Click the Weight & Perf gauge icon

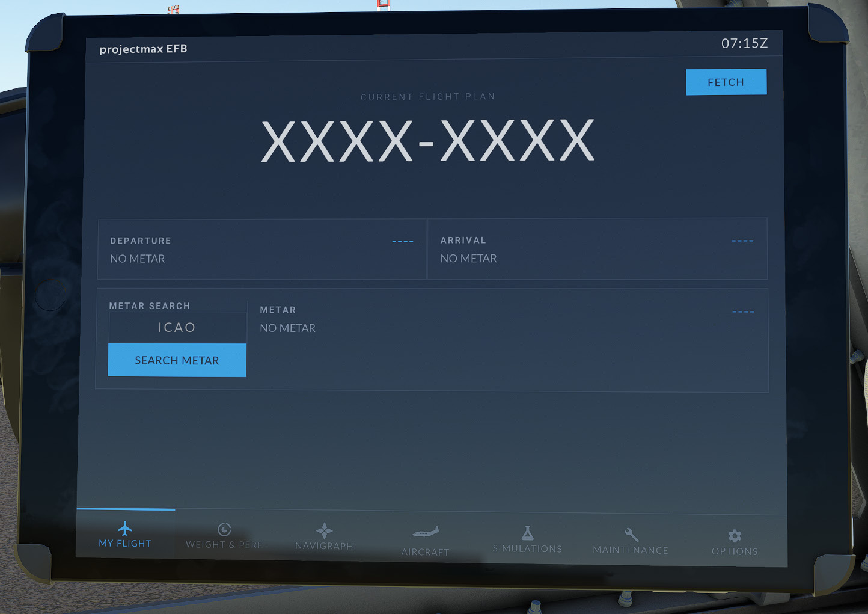(x=224, y=529)
